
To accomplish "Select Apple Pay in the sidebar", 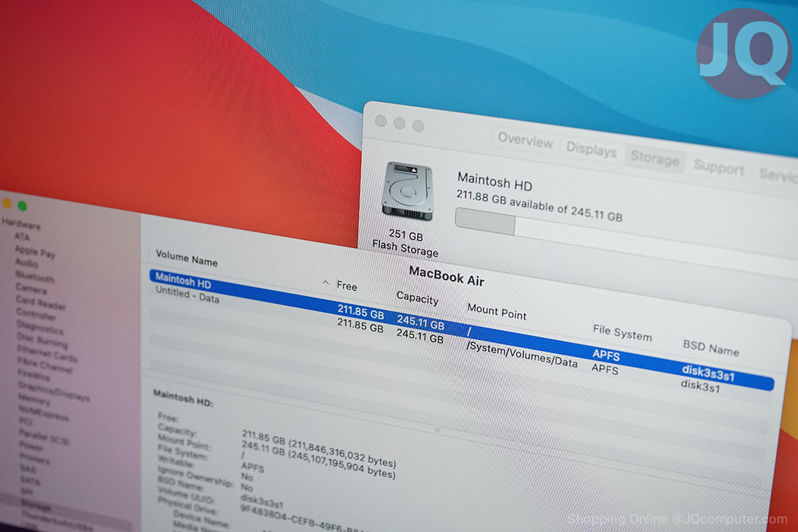I will [x=35, y=251].
